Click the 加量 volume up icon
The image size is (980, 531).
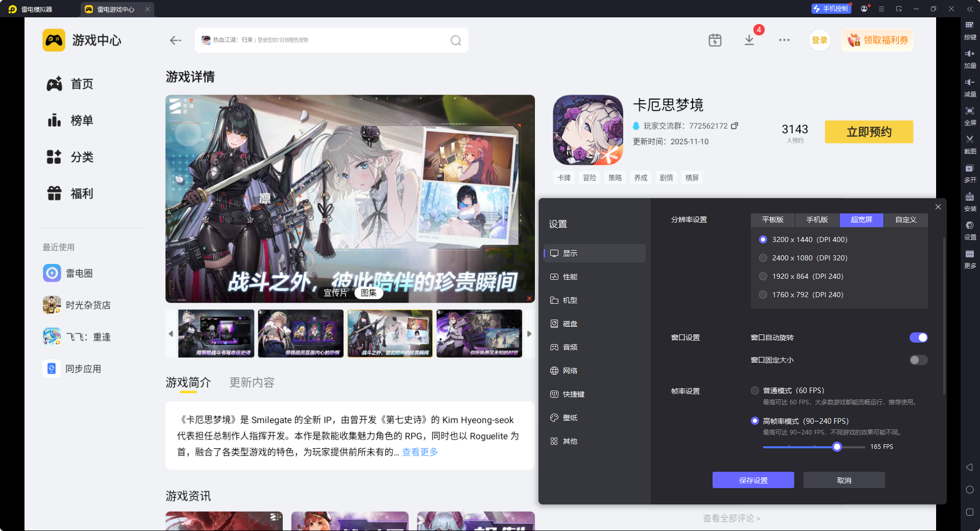(970, 58)
